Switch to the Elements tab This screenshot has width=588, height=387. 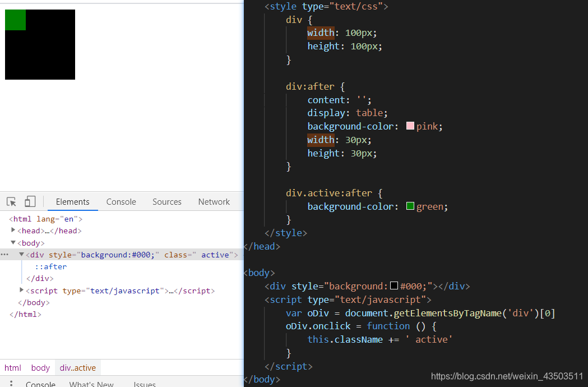(73, 202)
